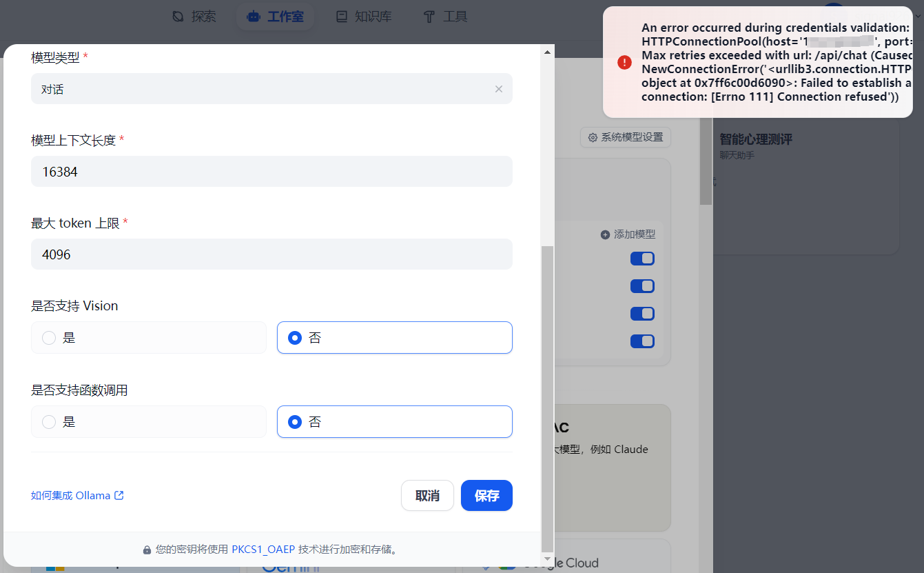This screenshot has height=573, width=924.
Task: Switch to the 工作室 tab
Action: coord(275,17)
